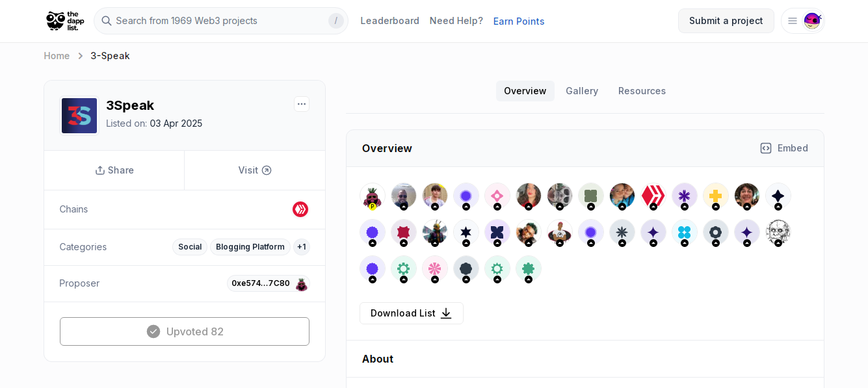Viewport: 868px width, 388px height.
Task: Open the three-dots menu on 3Speak card
Action: click(x=302, y=104)
